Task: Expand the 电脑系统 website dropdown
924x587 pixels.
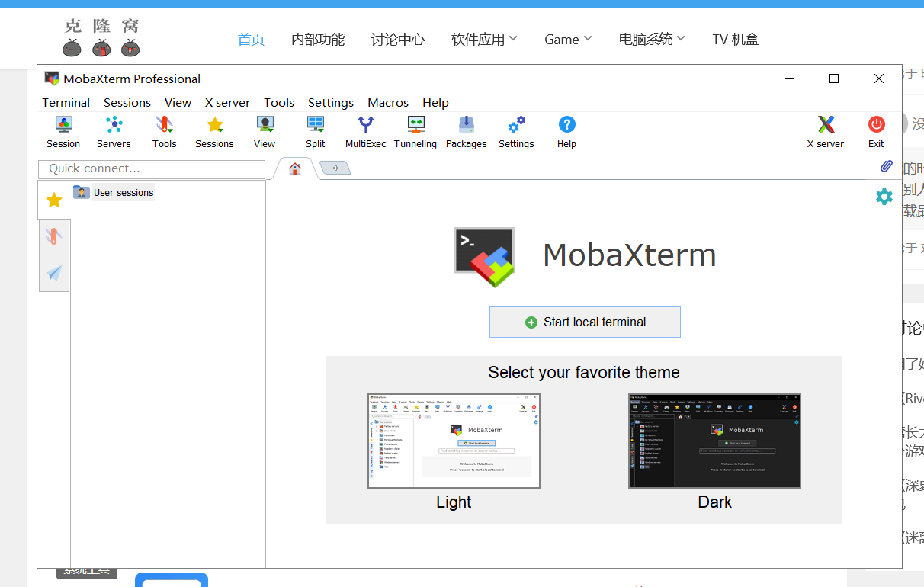Action: (x=652, y=40)
